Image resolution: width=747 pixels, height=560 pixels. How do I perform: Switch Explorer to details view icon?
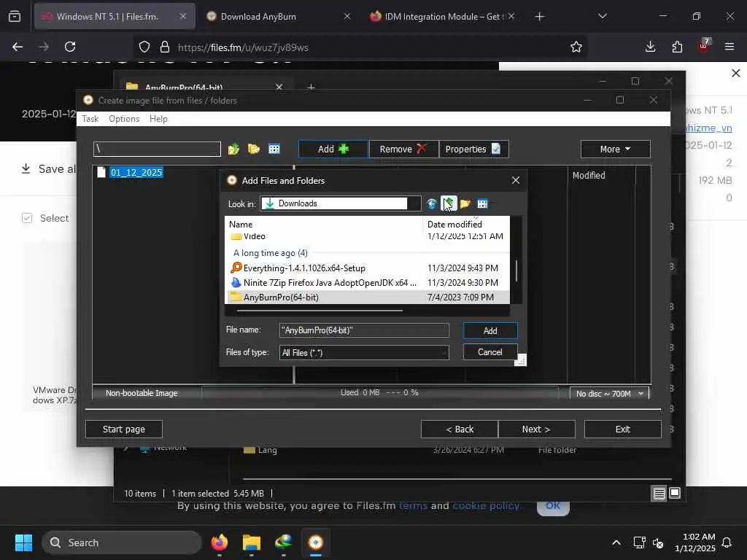[659, 494]
